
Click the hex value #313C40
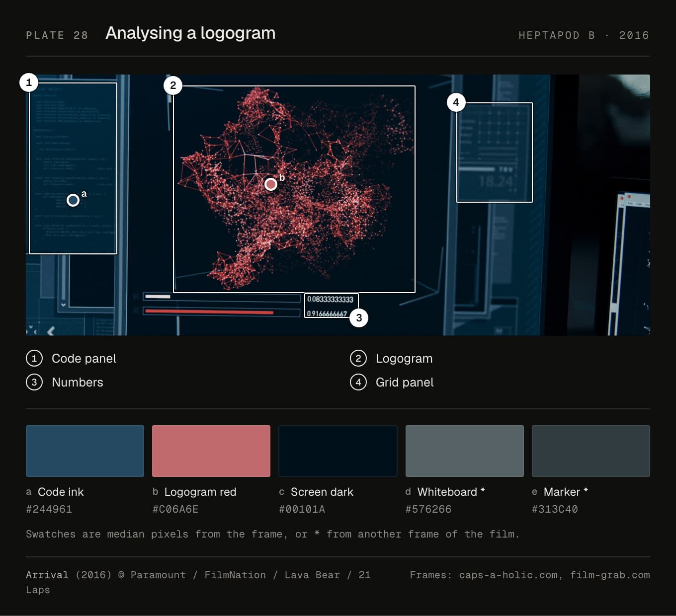coord(555,509)
